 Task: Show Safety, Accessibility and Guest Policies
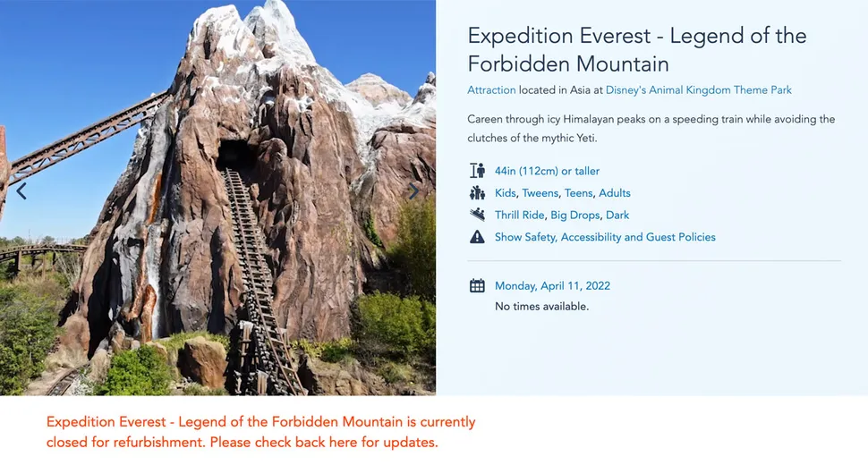(605, 237)
